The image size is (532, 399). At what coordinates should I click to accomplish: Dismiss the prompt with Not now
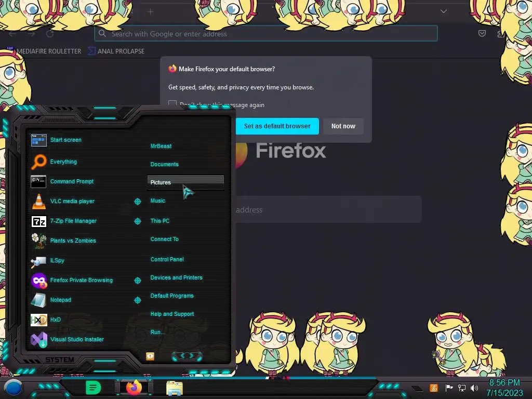tap(343, 126)
